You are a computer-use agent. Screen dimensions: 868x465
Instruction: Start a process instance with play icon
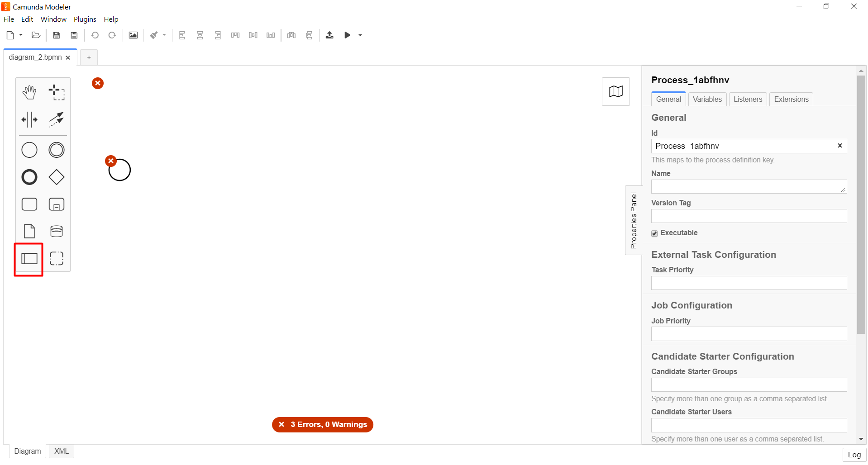[x=348, y=35]
